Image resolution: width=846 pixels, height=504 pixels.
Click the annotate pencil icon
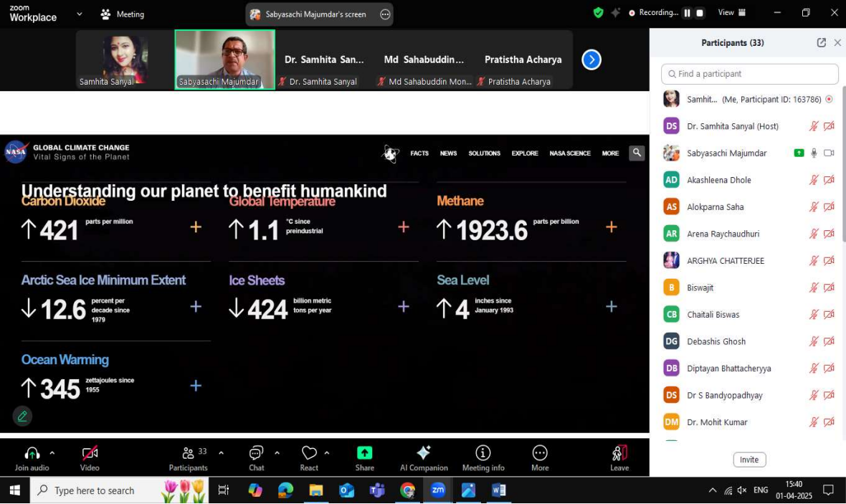pos(22,416)
